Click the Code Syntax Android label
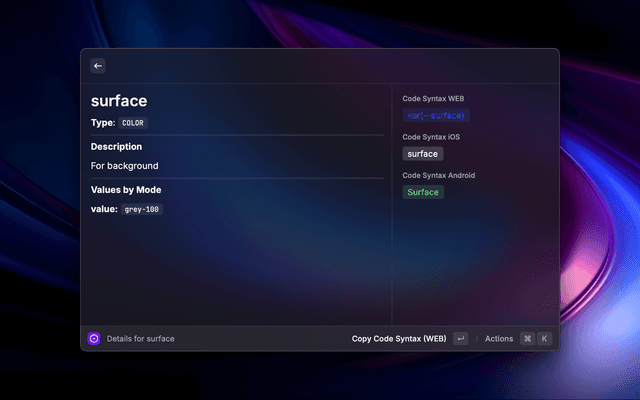 [x=438, y=175]
